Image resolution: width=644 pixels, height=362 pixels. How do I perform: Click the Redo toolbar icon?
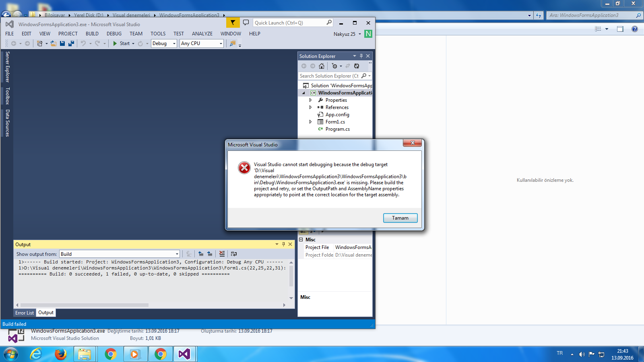97,43
